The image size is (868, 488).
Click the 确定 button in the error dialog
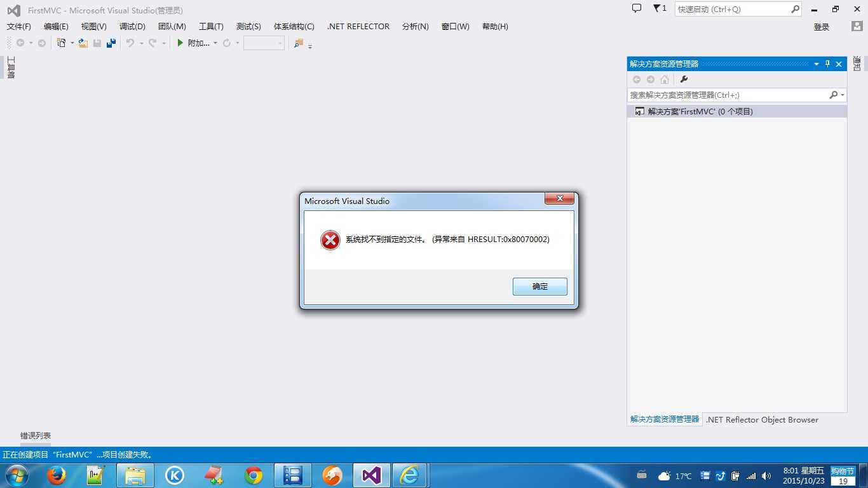[x=539, y=287]
